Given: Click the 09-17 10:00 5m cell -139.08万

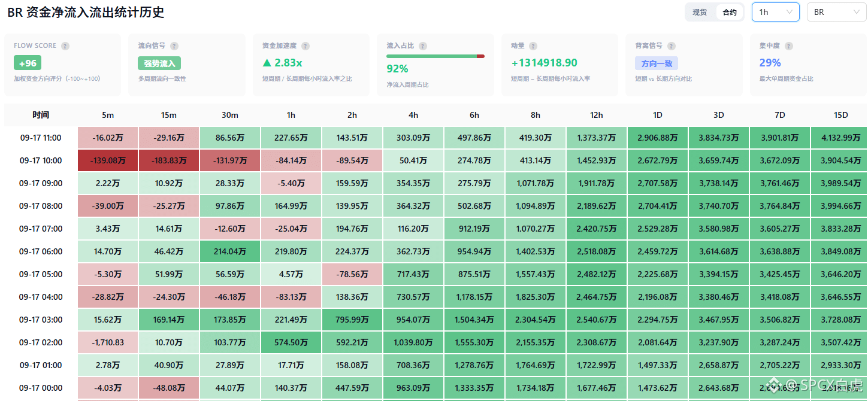Looking at the screenshot, I should (x=108, y=160).
